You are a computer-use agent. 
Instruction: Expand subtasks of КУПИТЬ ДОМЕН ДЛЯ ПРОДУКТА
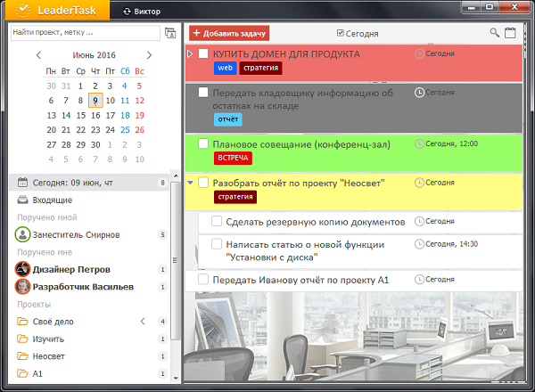[x=191, y=53]
